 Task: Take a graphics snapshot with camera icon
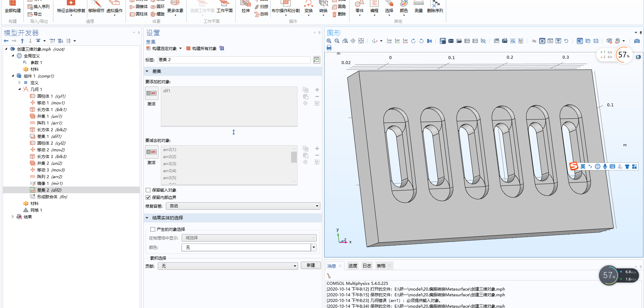pyautogui.click(x=637, y=41)
